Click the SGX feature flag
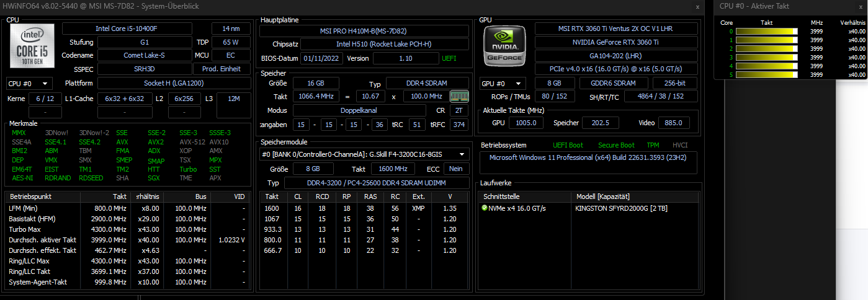The image size is (868, 300). click(x=154, y=178)
